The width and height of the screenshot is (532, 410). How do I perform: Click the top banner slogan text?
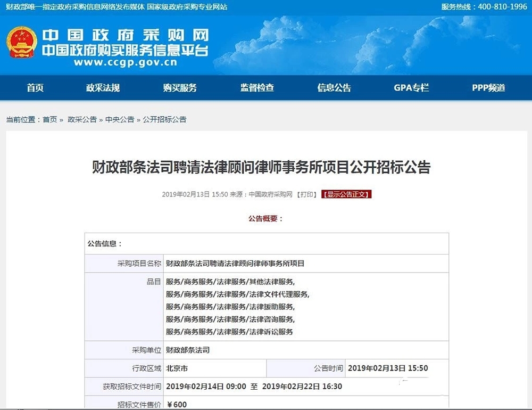coord(117,7)
